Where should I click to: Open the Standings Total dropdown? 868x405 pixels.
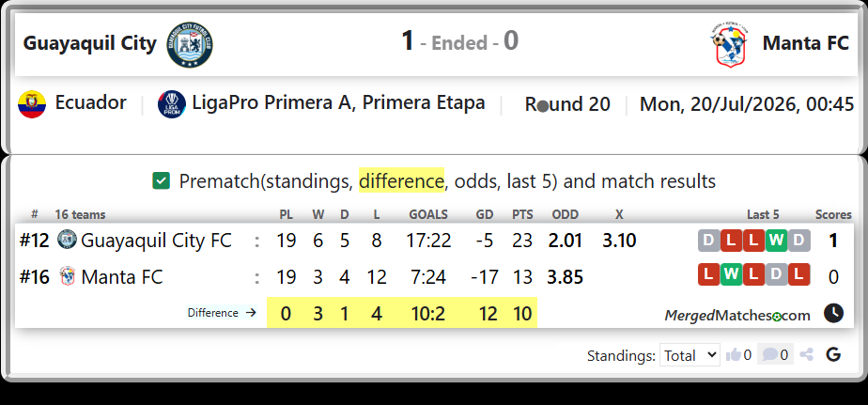pos(690,355)
